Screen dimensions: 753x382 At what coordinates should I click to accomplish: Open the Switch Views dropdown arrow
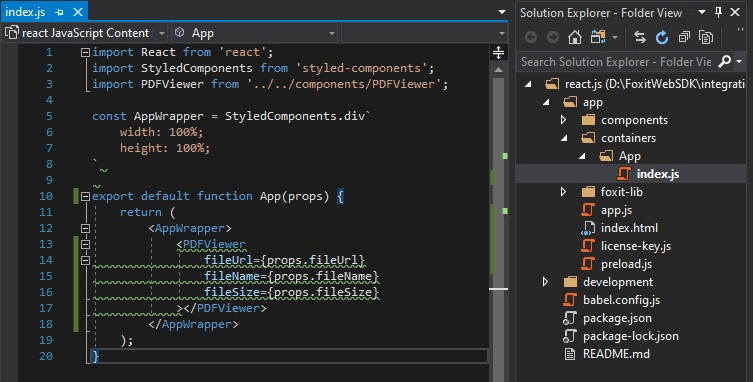(615, 37)
